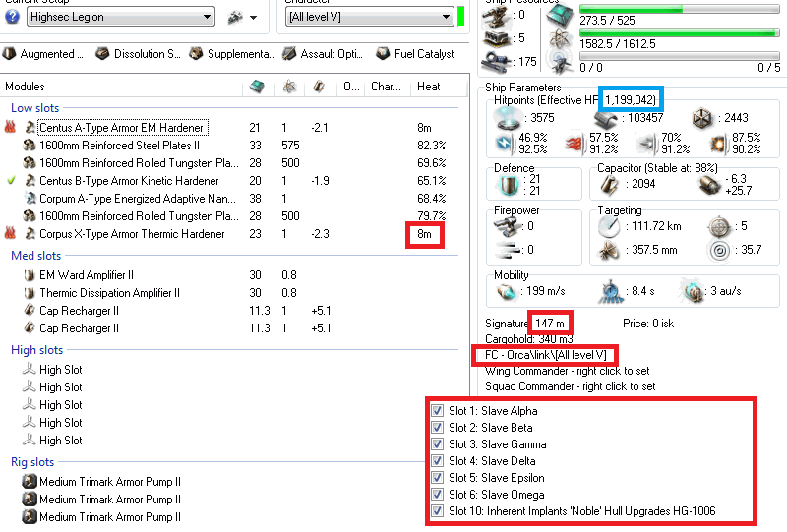
Task: Click the Defence shield icon
Action: (509, 185)
